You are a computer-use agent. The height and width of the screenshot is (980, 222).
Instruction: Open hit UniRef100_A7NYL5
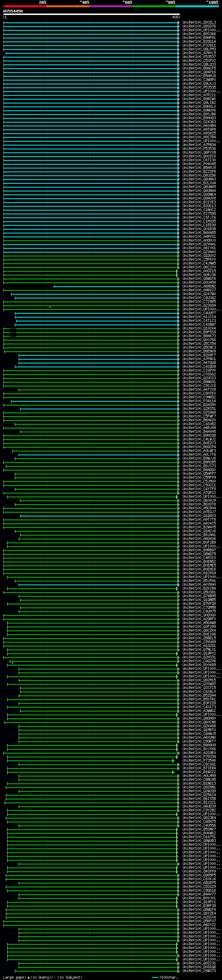click(199, 53)
